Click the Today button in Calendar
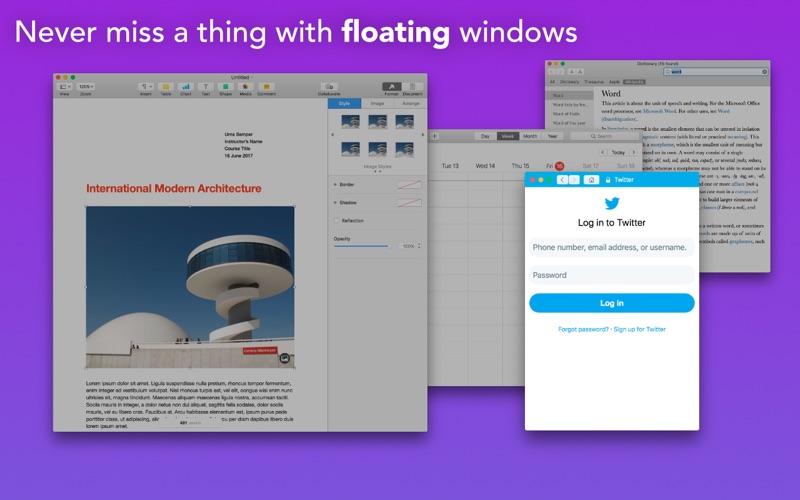Screen dimensions: 800x500 click(618, 153)
